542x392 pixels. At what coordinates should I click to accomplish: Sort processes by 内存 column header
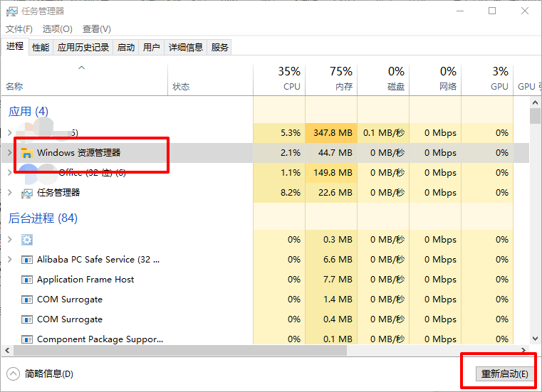coord(343,86)
